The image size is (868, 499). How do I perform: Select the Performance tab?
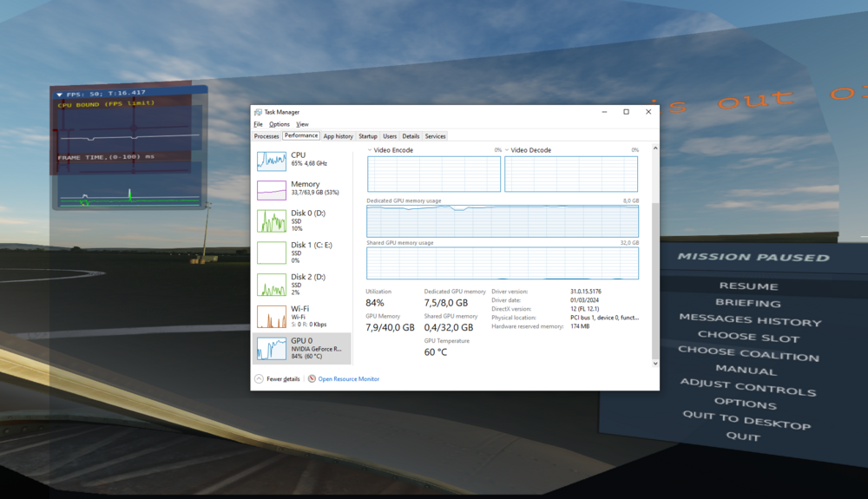tap(301, 135)
